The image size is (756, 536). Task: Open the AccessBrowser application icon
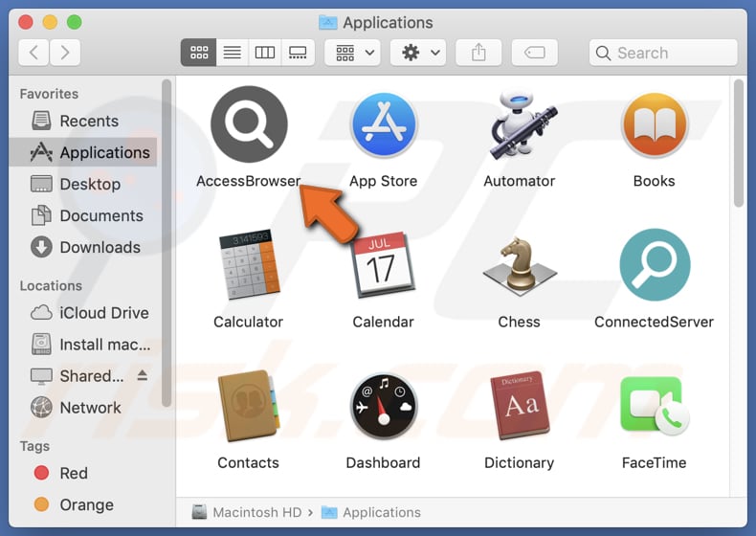(249, 124)
